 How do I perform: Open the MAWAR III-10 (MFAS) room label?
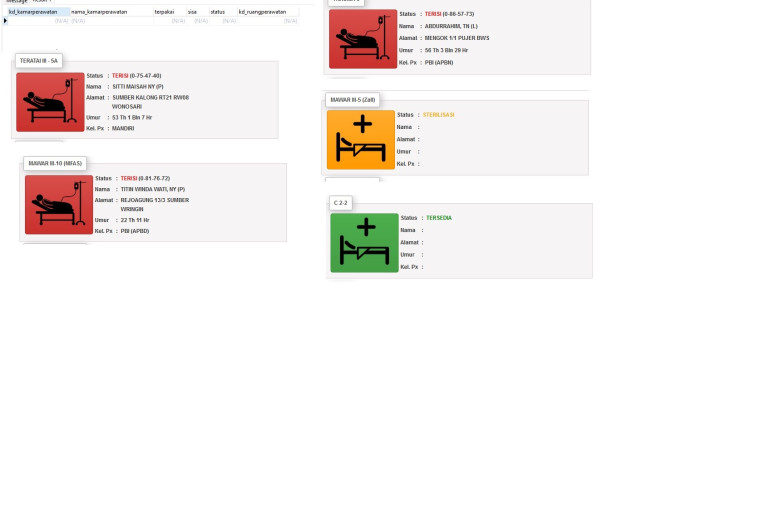click(55, 163)
